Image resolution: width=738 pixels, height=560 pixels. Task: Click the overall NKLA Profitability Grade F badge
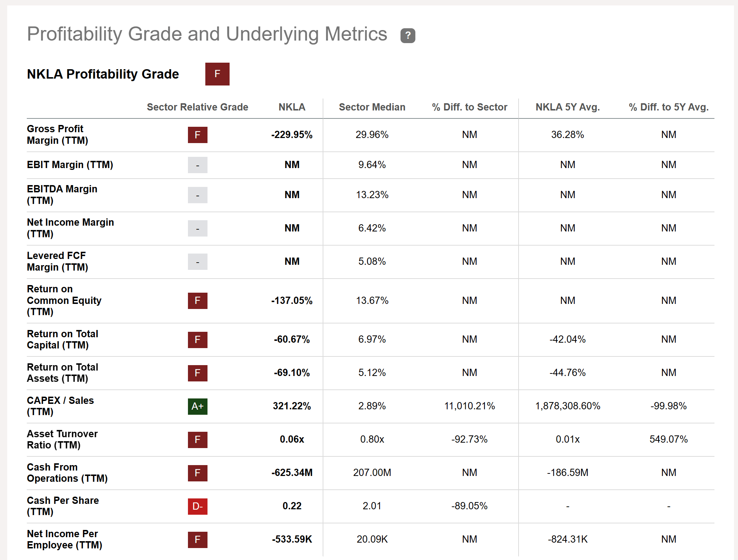click(217, 74)
